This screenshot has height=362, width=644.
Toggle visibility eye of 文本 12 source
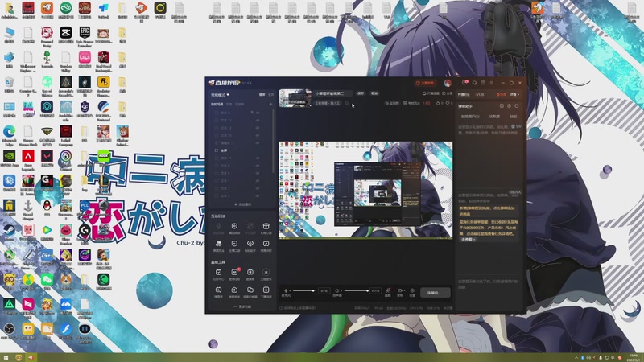(258, 128)
